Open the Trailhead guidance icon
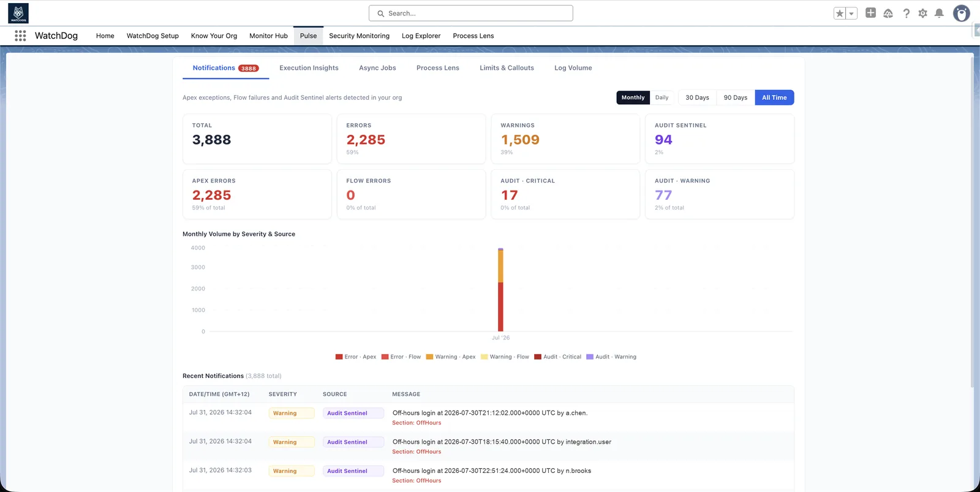 pyautogui.click(x=888, y=13)
